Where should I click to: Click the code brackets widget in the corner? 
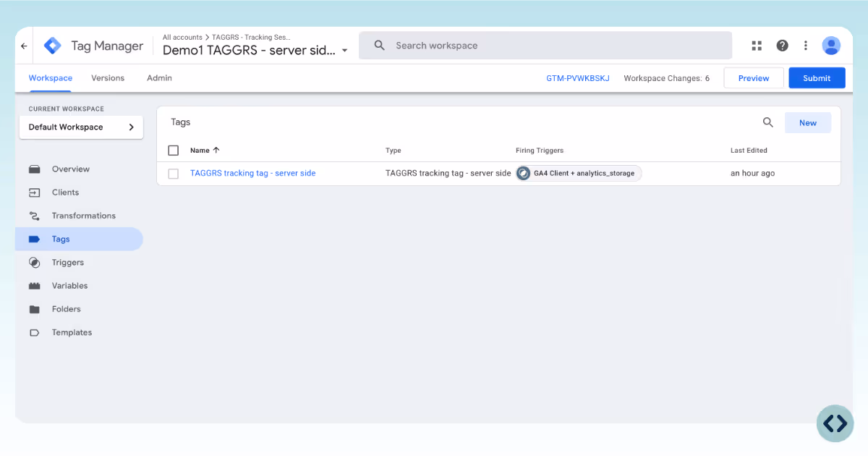(835, 423)
